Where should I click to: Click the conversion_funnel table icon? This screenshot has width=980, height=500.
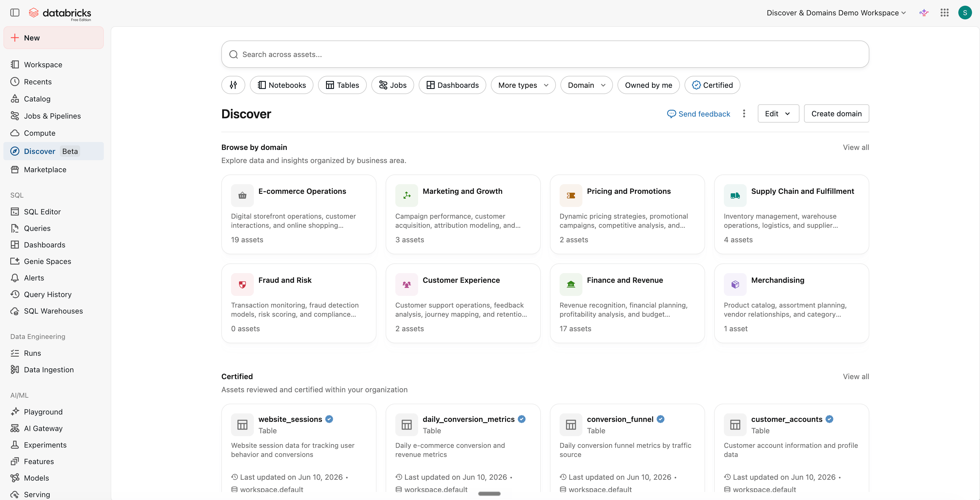tap(571, 425)
